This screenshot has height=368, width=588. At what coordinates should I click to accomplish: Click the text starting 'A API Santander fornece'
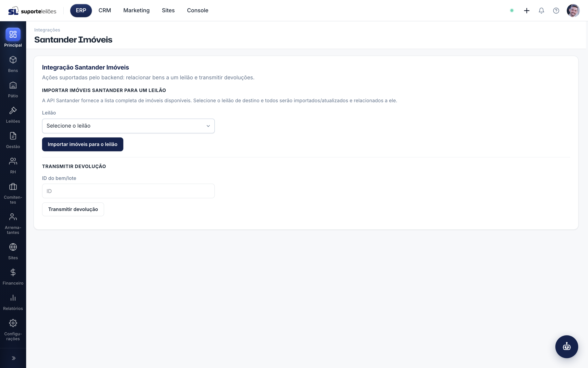point(220,101)
